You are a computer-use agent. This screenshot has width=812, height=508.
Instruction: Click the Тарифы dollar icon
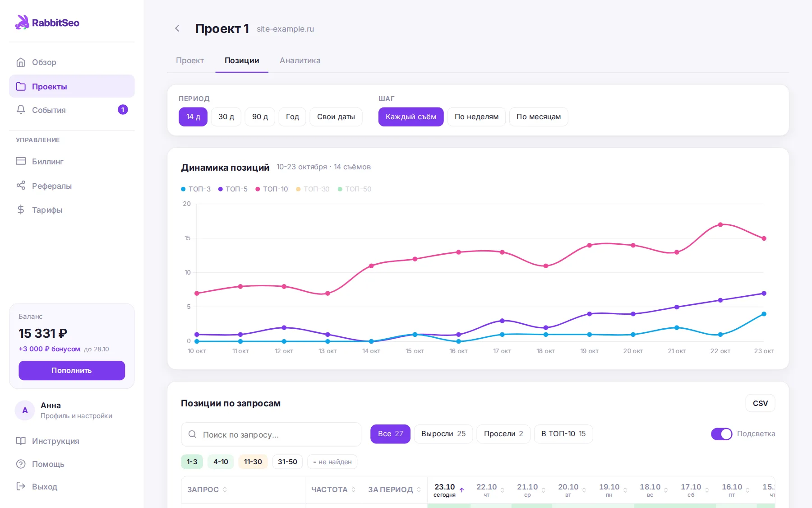click(x=21, y=210)
